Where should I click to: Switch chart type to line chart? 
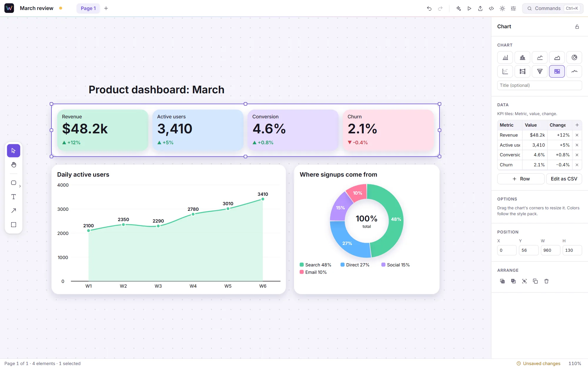coord(540,57)
